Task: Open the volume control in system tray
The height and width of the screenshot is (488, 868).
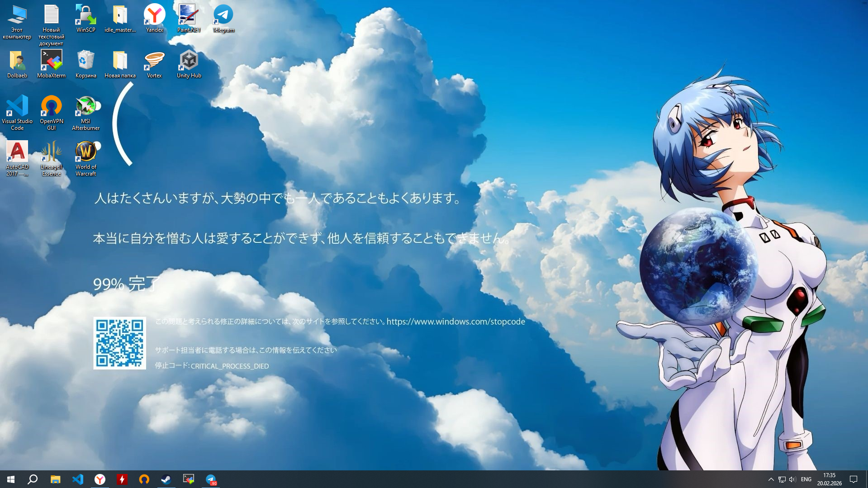Action: (x=792, y=479)
